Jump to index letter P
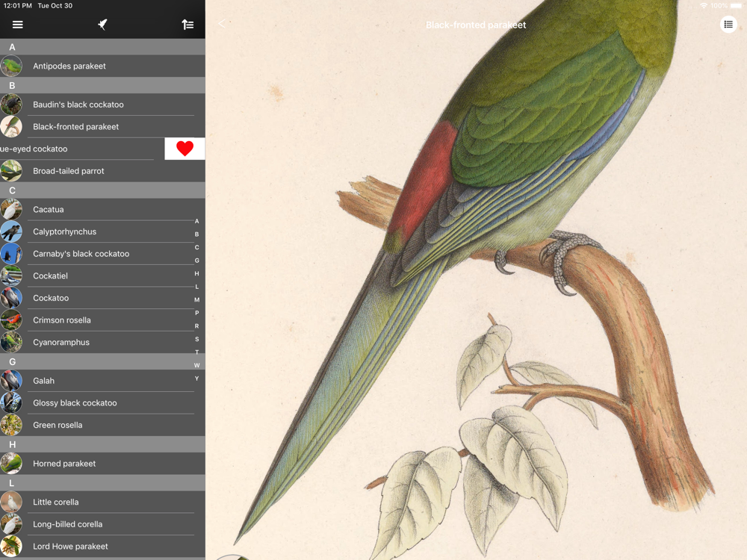This screenshot has height=560, width=747. coord(196,313)
